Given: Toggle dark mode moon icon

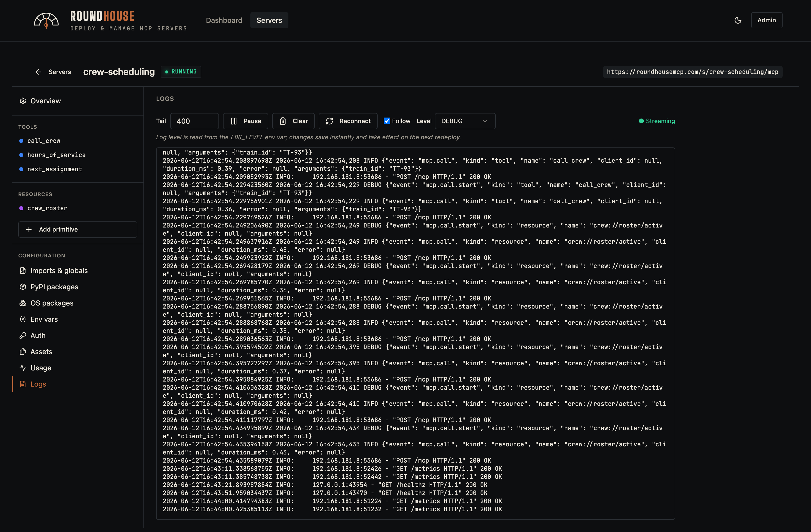Looking at the screenshot, I should (x=738, y=21).
